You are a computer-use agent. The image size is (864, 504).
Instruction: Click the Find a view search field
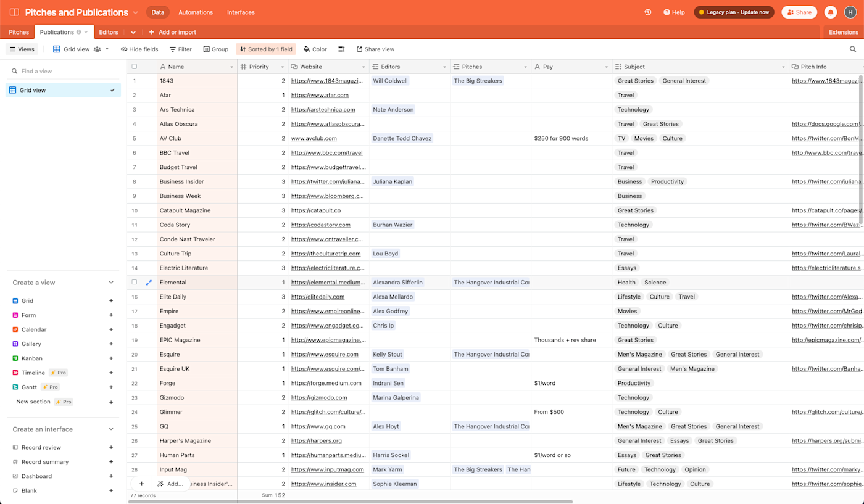tap(63, 72)
